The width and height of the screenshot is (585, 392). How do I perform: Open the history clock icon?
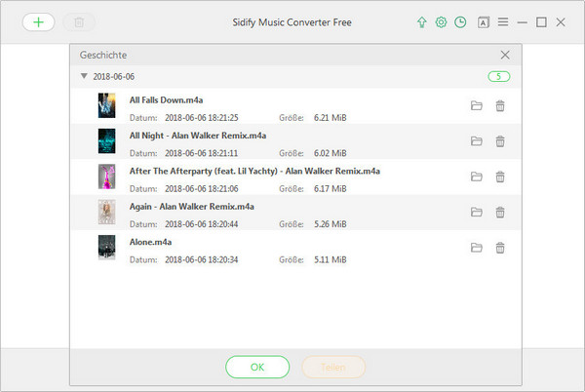pyautogui.click(x=460, y=22)
